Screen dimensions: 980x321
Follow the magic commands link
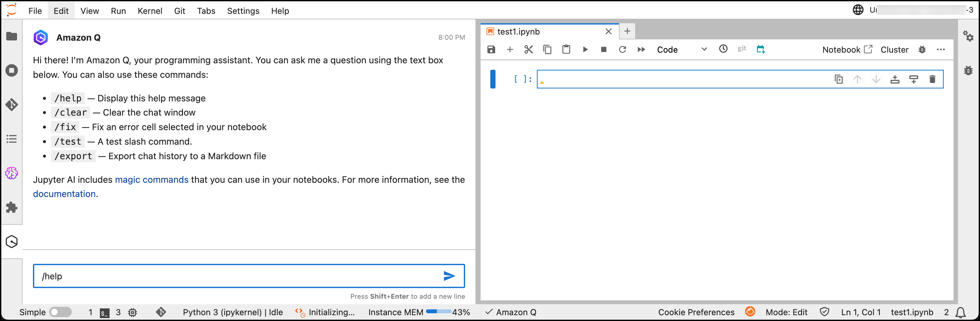click(x=151, y=179)
